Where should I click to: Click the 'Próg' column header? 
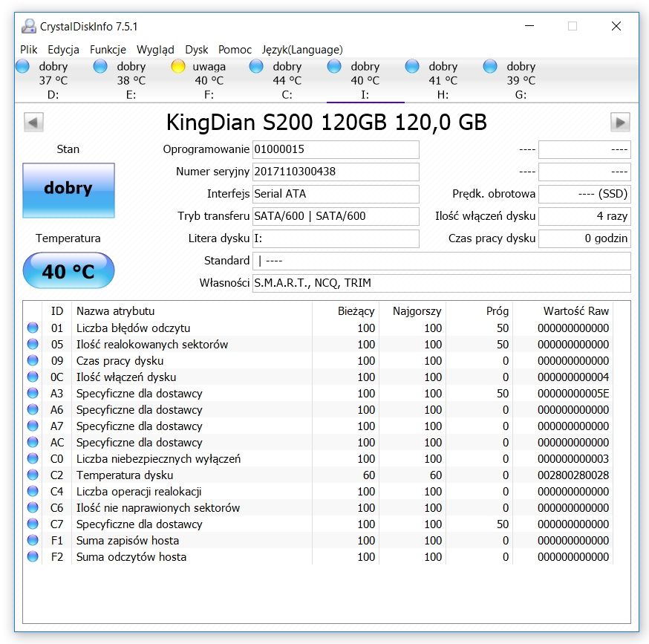click(x=479, y=311)
